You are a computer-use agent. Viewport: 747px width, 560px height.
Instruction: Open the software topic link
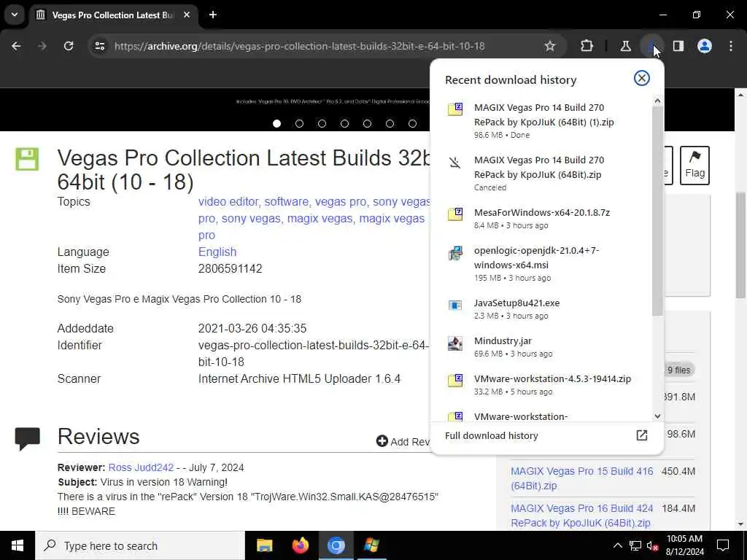tap(287, 201)
